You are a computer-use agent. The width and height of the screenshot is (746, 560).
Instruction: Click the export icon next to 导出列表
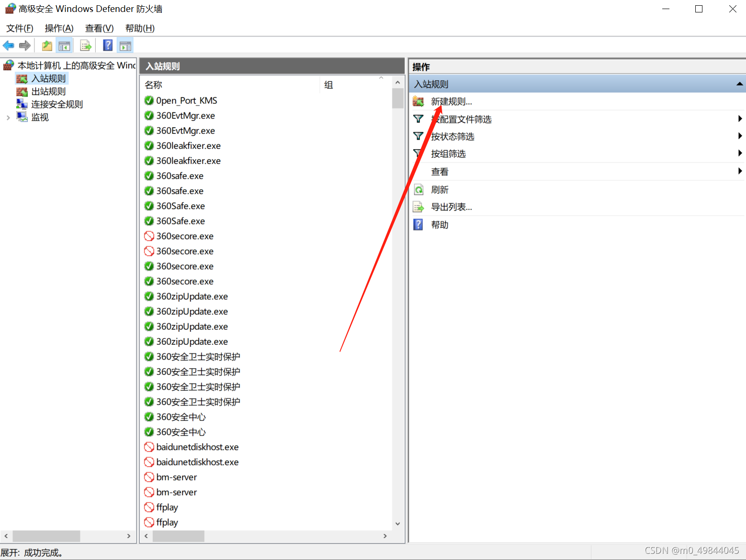point(419,207)
